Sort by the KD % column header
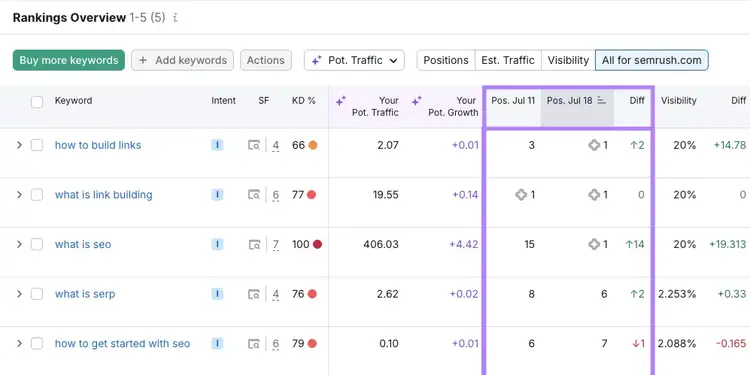This screenshot has height=375, width=750. [x=304, y=100]
